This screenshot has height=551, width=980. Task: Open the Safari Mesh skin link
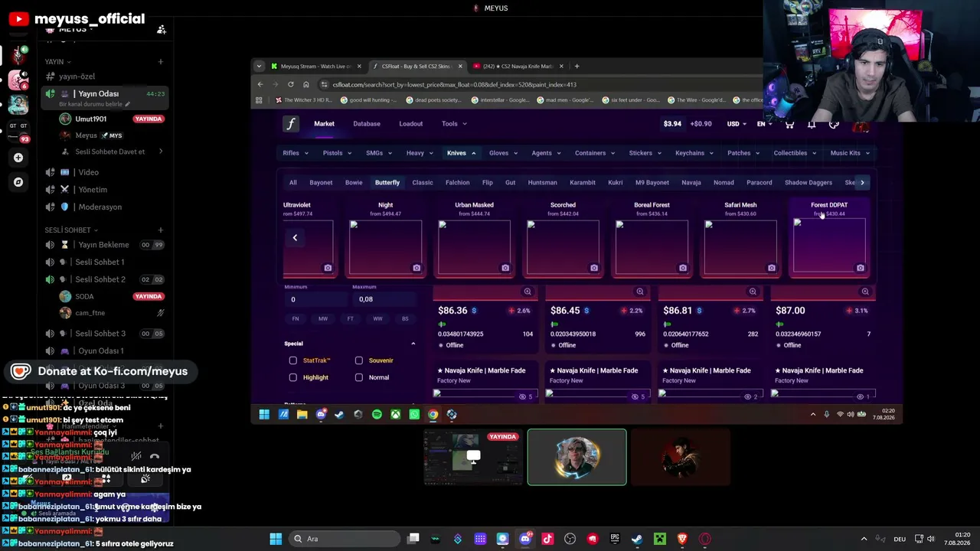pyautogui.click(x=740, y=205)
